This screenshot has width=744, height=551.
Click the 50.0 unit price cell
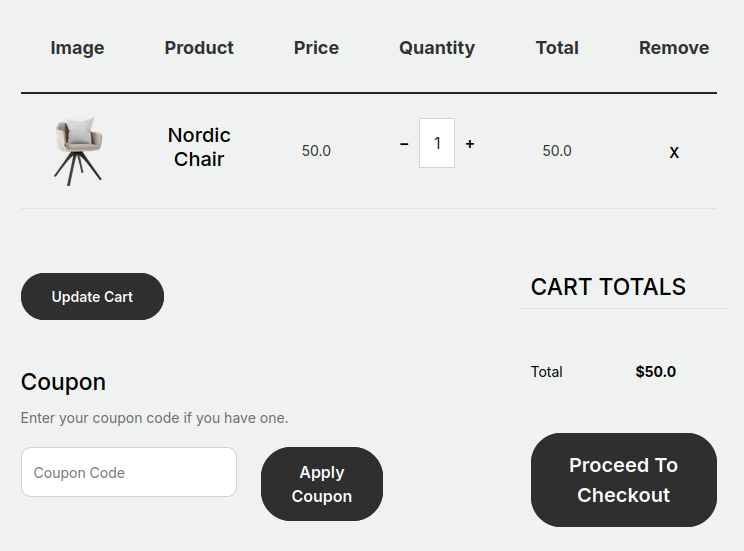pos(316,151)
